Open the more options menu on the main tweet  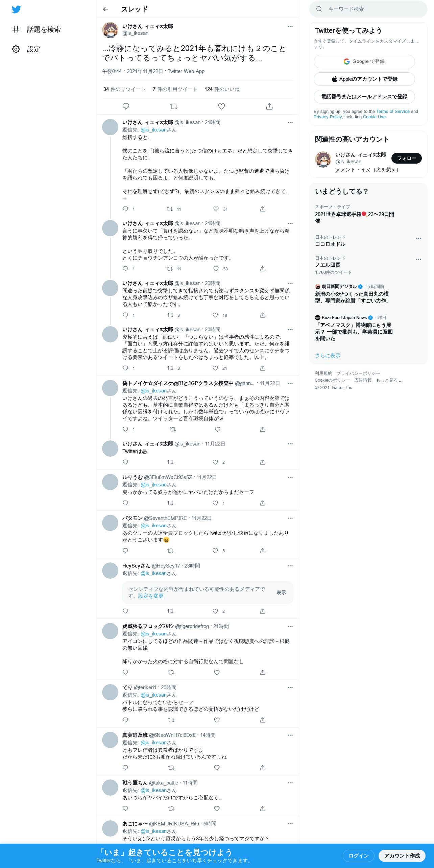(290, 26)
